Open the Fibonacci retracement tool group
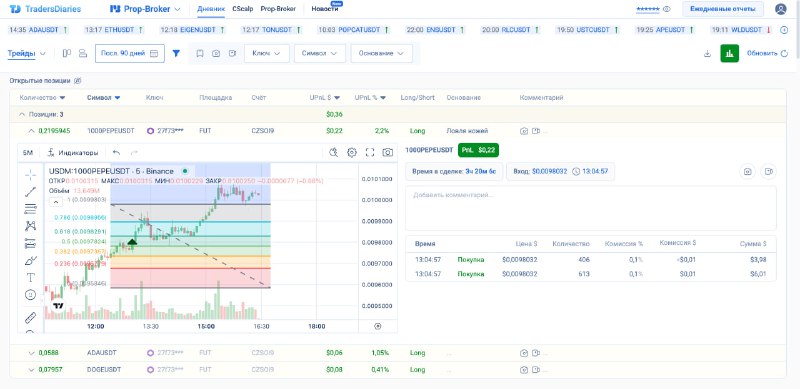Screen dimensions: 800x389 30,208
